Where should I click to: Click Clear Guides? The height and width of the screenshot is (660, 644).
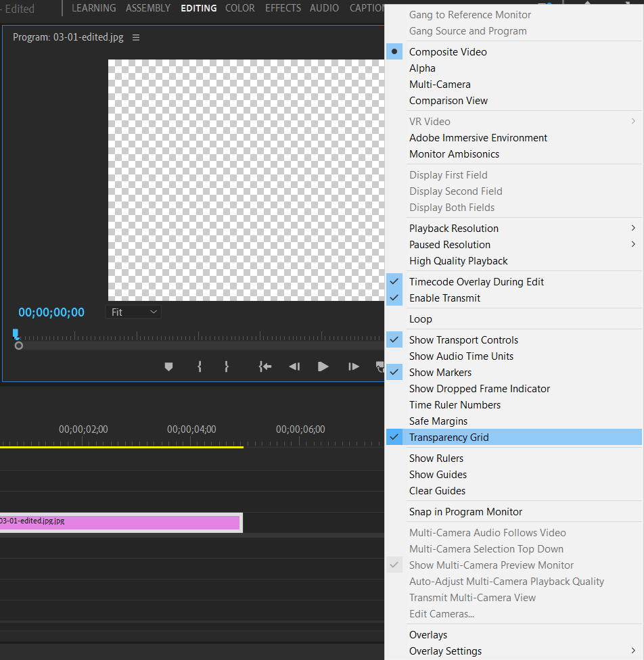click(436, 490)
